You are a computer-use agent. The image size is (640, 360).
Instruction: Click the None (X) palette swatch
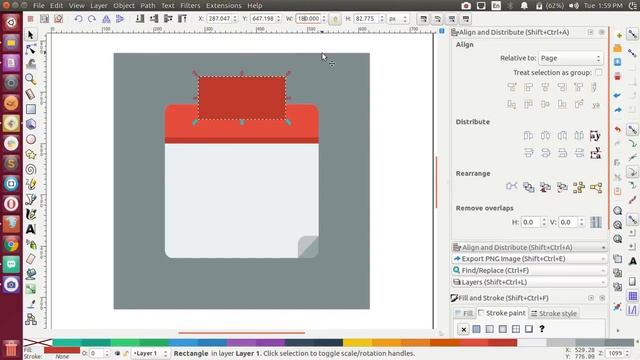38,342
